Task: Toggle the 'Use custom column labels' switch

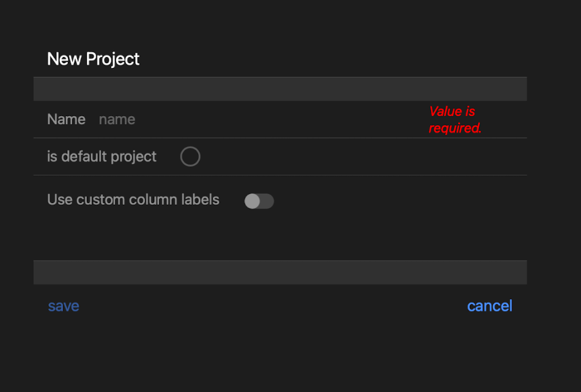Action: pos(259,201)
